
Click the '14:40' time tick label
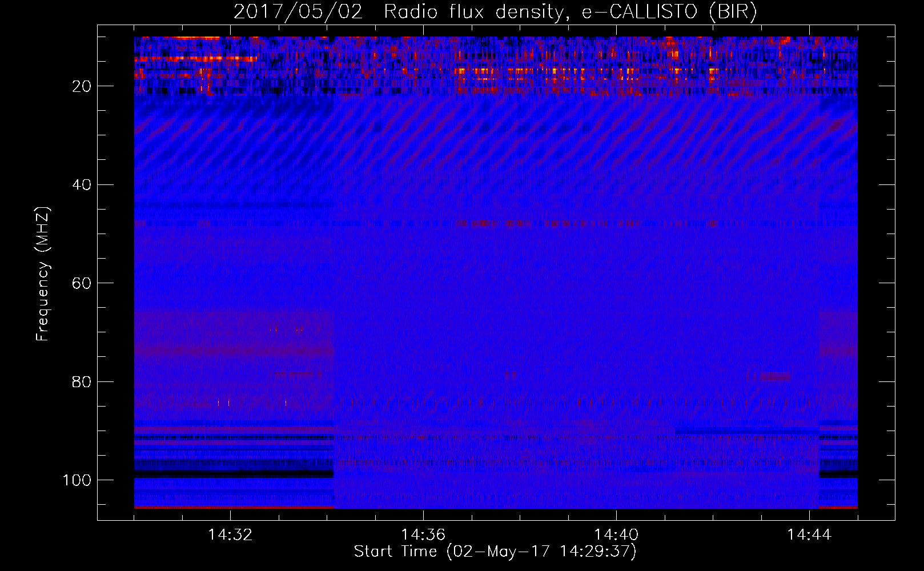616,535
